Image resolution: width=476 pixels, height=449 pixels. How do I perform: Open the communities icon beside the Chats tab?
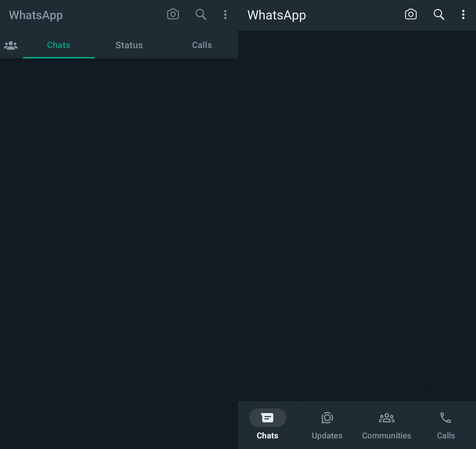pyautogui.click(x=11, y=45)
